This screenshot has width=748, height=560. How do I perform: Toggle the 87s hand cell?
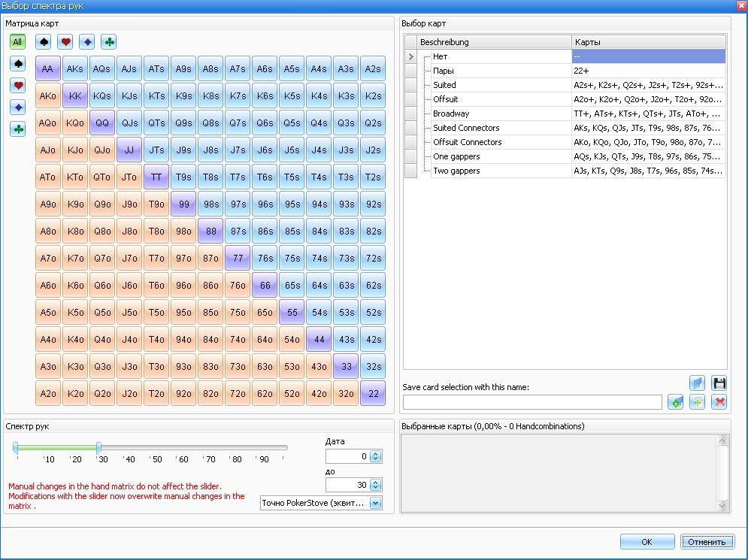tap(238, 231)
